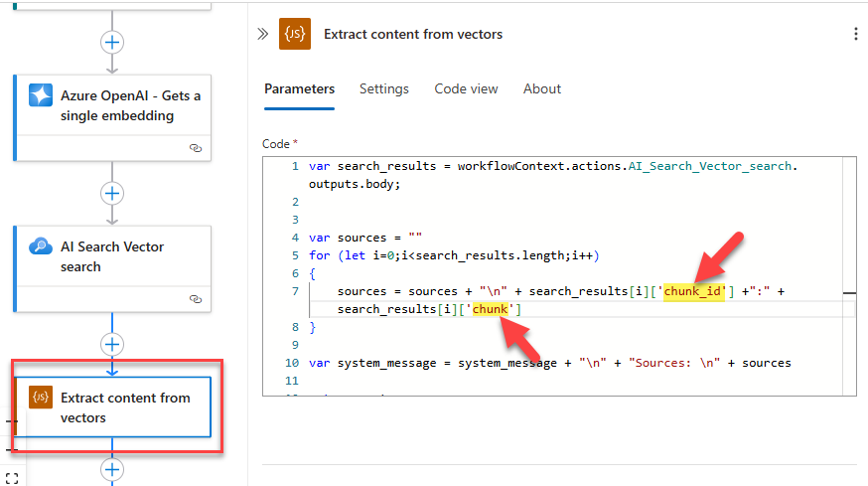868x486 pixels.
Task: Click the connection link icon on the AI Search node
Action: (x=196, y=298)
